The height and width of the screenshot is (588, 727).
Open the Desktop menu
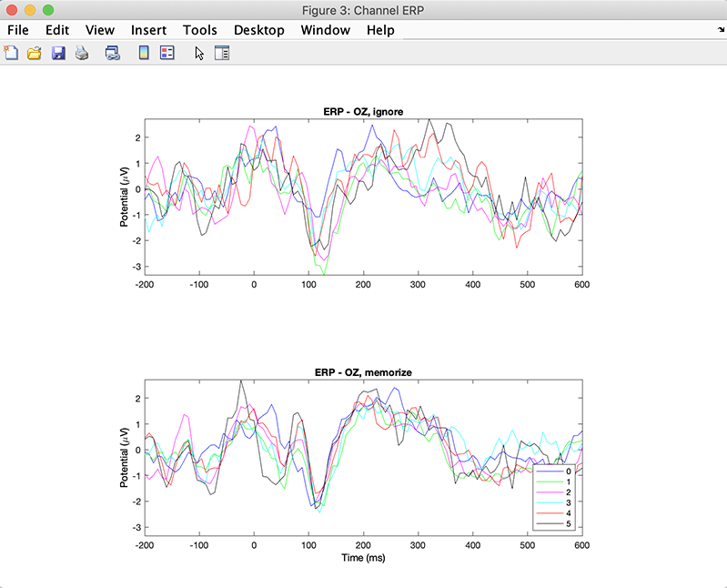[x=258, y=30]
